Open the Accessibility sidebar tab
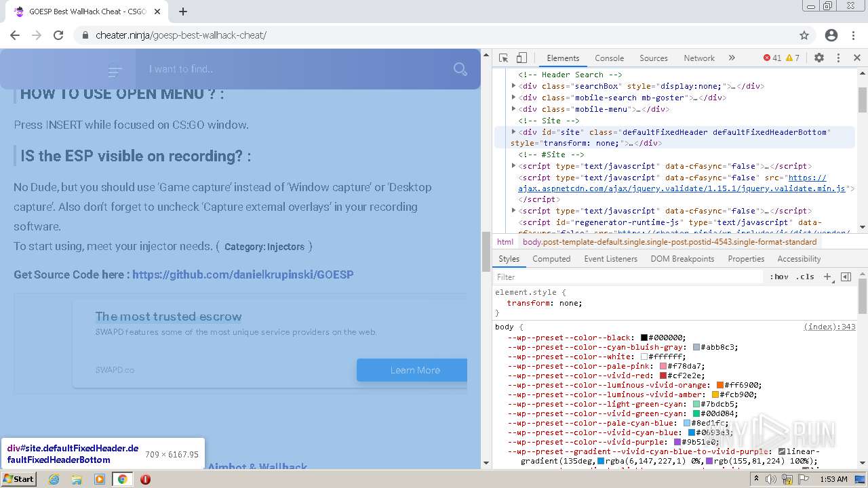The height and width of the screenshot is (488, 868). click(x=799, y=259)
